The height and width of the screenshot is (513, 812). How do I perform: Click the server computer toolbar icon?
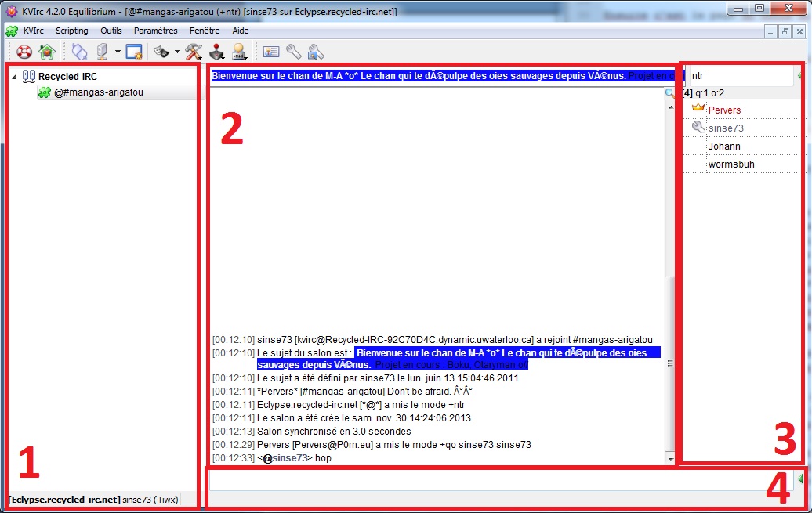[102, 52]
